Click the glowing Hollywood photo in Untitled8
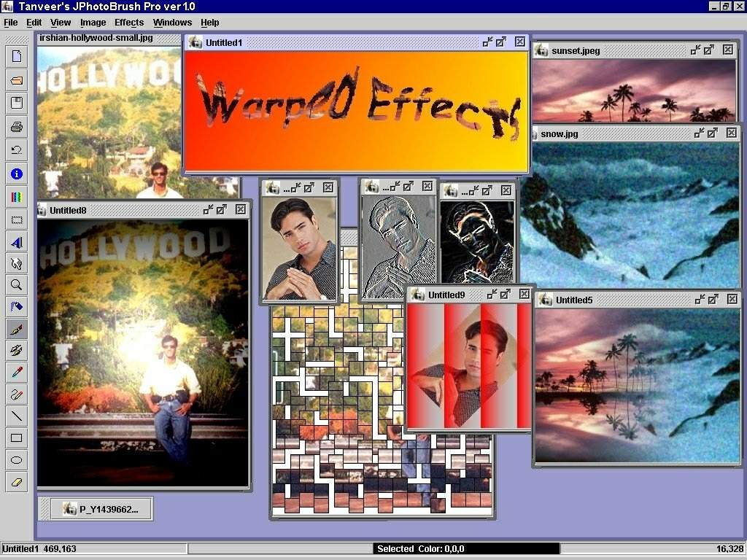 point(143,353)
